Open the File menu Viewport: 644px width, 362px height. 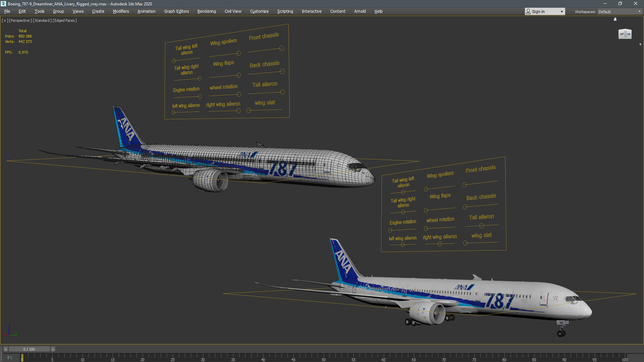(x=7, y=11)
